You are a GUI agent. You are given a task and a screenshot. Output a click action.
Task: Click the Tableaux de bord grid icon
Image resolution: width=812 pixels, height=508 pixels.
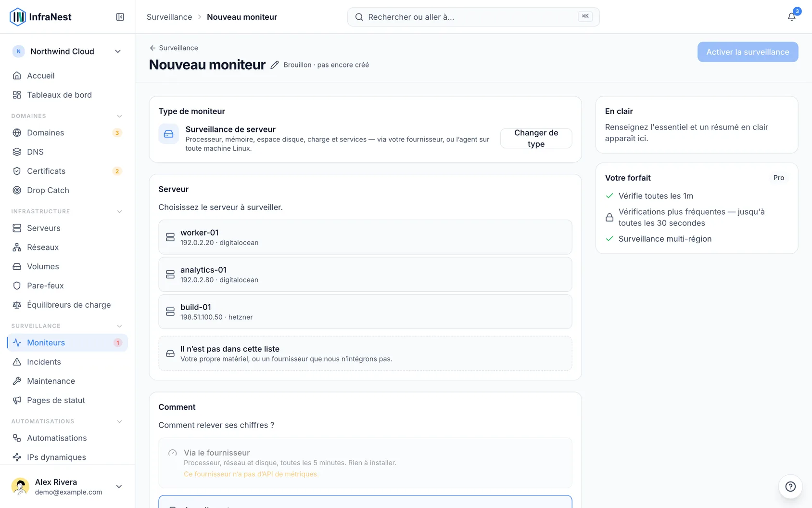point(17,95)
